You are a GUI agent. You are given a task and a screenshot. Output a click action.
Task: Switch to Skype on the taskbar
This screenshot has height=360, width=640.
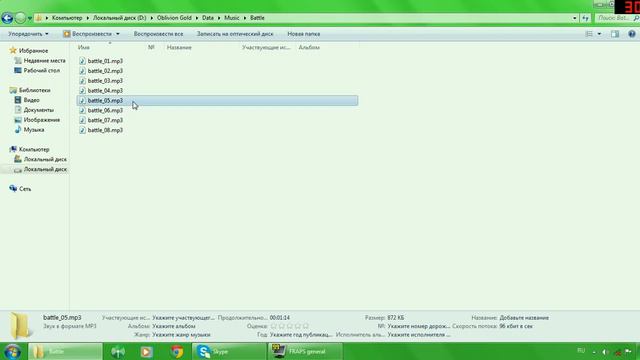pyautogui.click(x=229, y=351)
